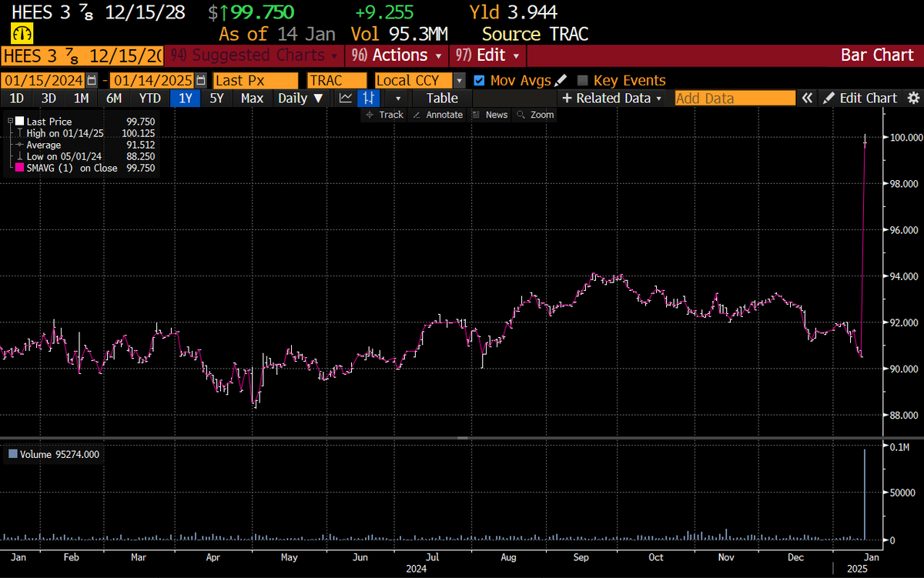Image resolution: width=924 pixels, height=578 pixels.
Task: Toggle the Mov Avgs checkbox
Action: pyautogui.click(x=479, y=80)
